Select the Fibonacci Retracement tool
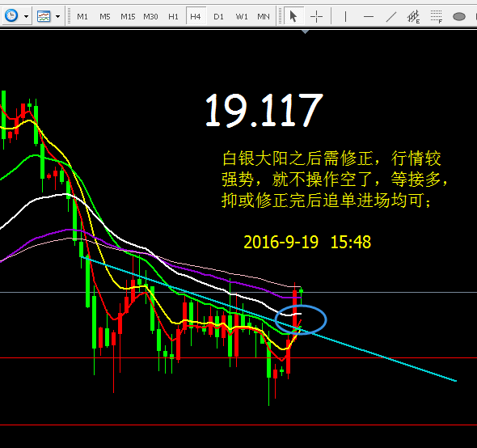Image resolution: width=477 pixels, height=448 pixels. point(437,16)
